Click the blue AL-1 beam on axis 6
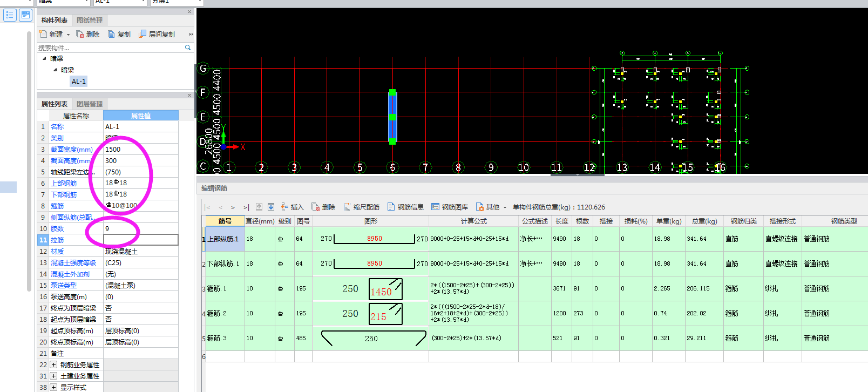This screenshot has width=868, height=392. pos(392,117)
